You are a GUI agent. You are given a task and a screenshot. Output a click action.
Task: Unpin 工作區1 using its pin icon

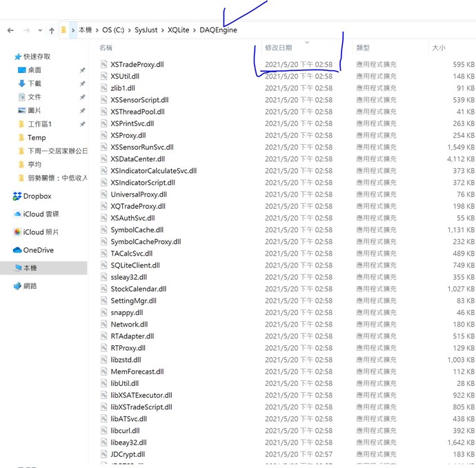pos(82,124)
